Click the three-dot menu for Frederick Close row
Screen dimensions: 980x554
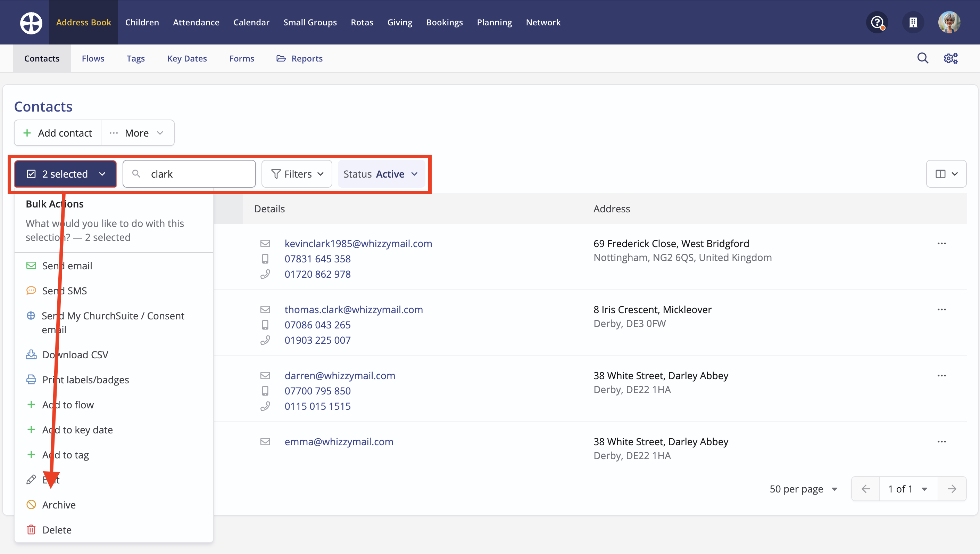click(x=941, y=244)
